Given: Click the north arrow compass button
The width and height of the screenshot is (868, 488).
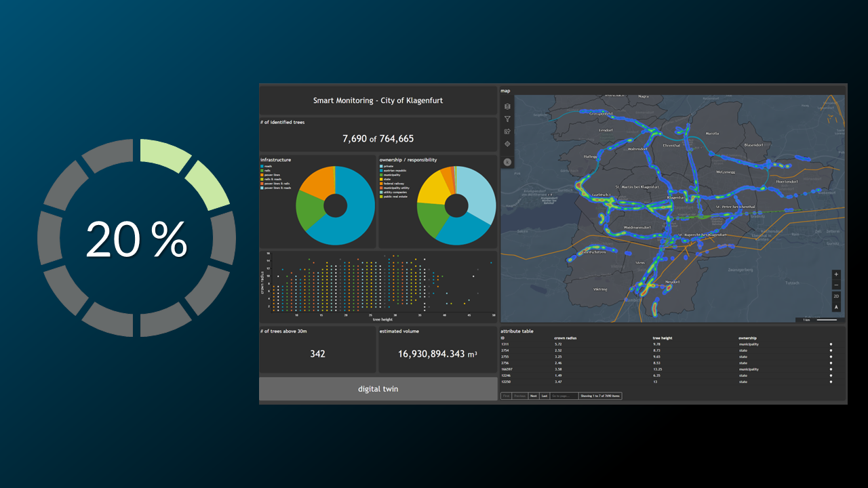Looking at the screenshot, I should tap(836, 307).
